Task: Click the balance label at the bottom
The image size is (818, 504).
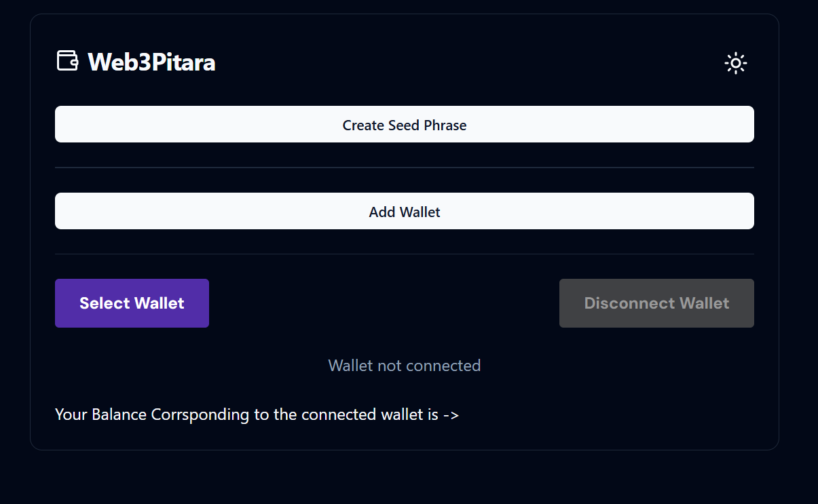Action: tap(257, 414)
